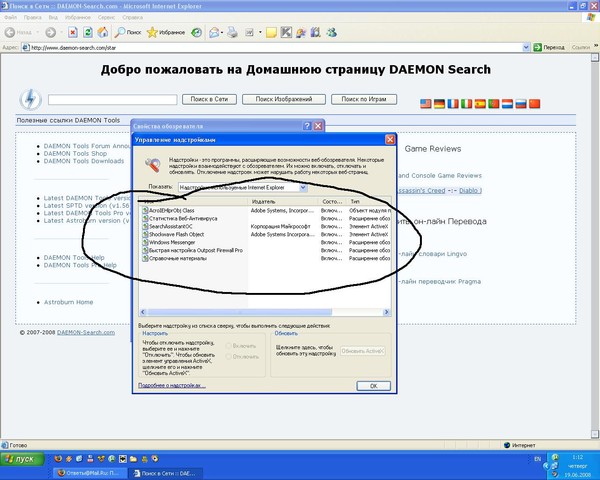
Task: Click the Kaspersky K toolbar icon
Action: click(286, 33)
